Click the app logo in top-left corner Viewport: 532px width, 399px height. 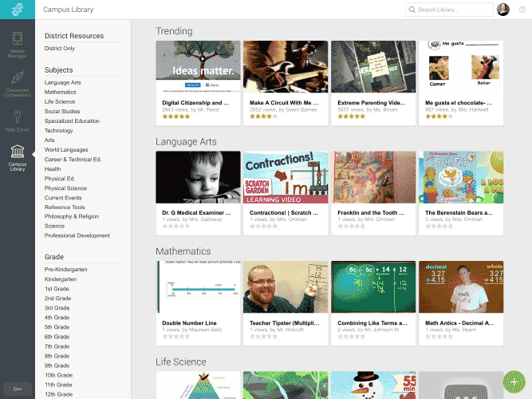(x=18, y=10)
